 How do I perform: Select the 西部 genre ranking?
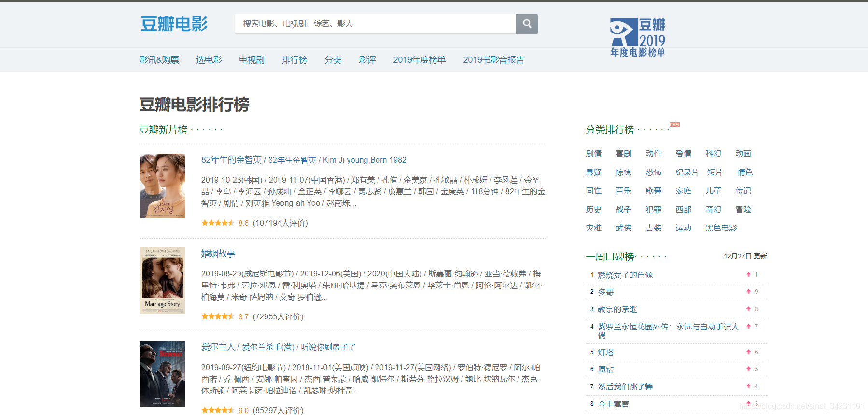[x=684, y=210]
